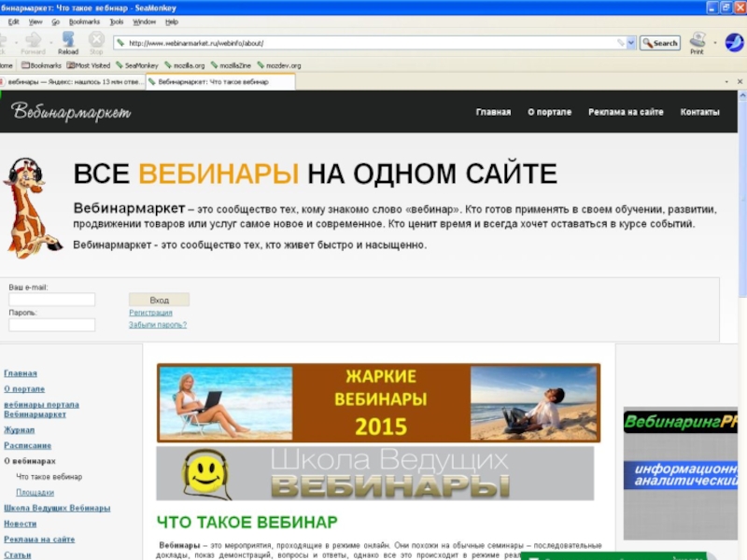
Task: Open the mozilla.org bookmark
Action: click(185, 66)
